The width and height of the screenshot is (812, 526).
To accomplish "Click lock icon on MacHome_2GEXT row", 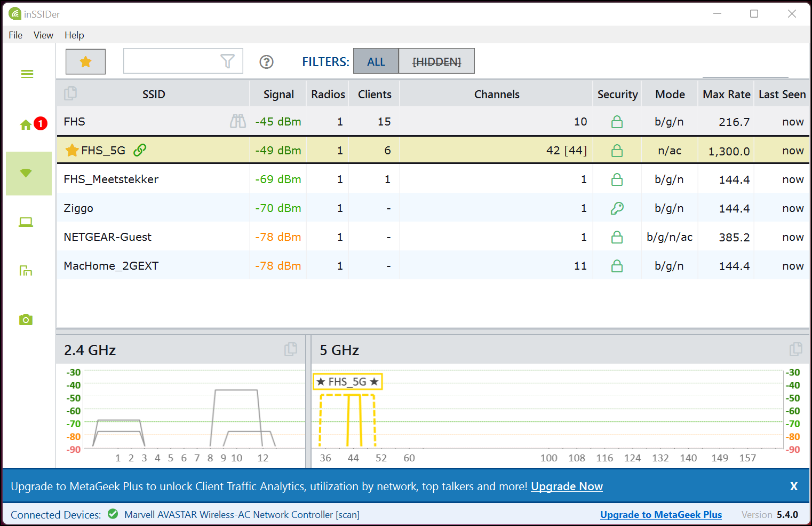I will pos(617,266).
